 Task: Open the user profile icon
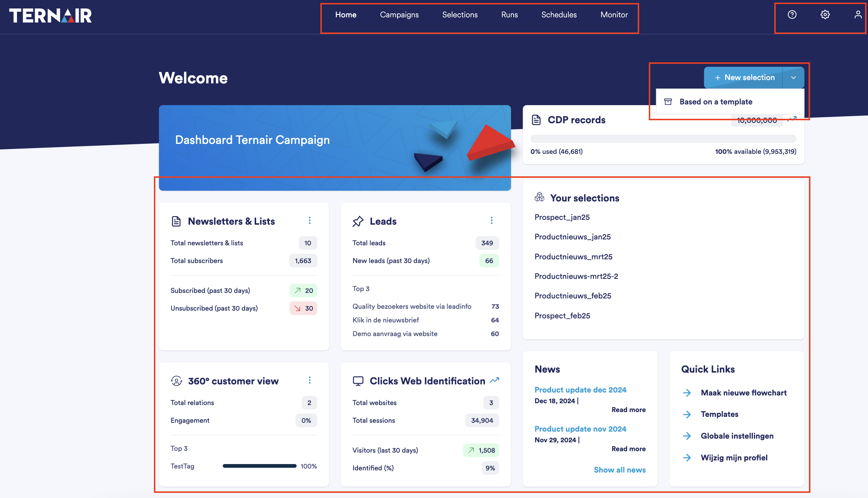point(858,15)
